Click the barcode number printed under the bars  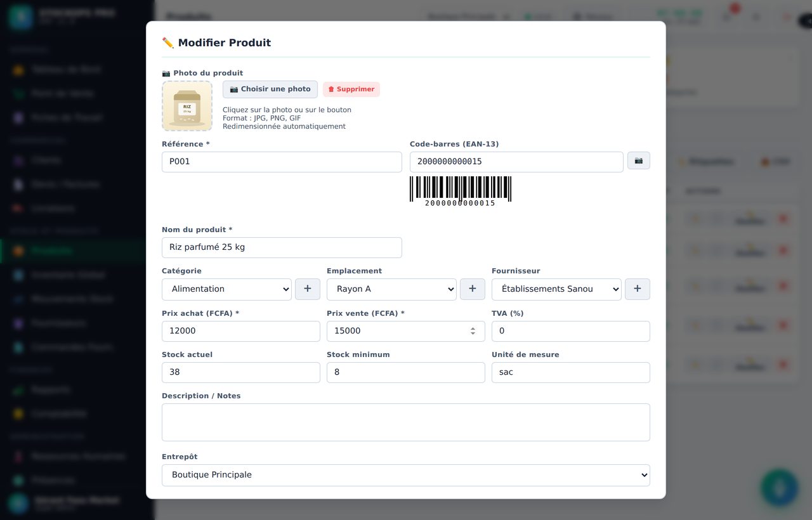click(460, 203)
